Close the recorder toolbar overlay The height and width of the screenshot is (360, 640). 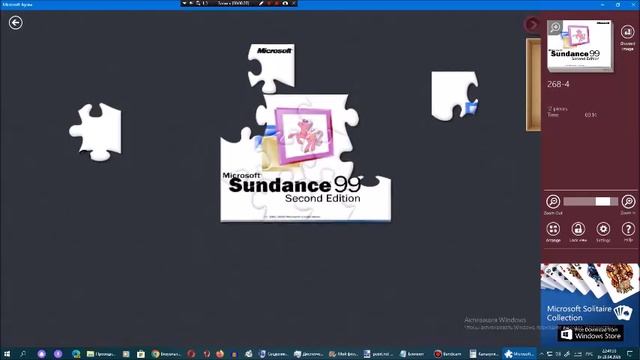tap(293, 3)
